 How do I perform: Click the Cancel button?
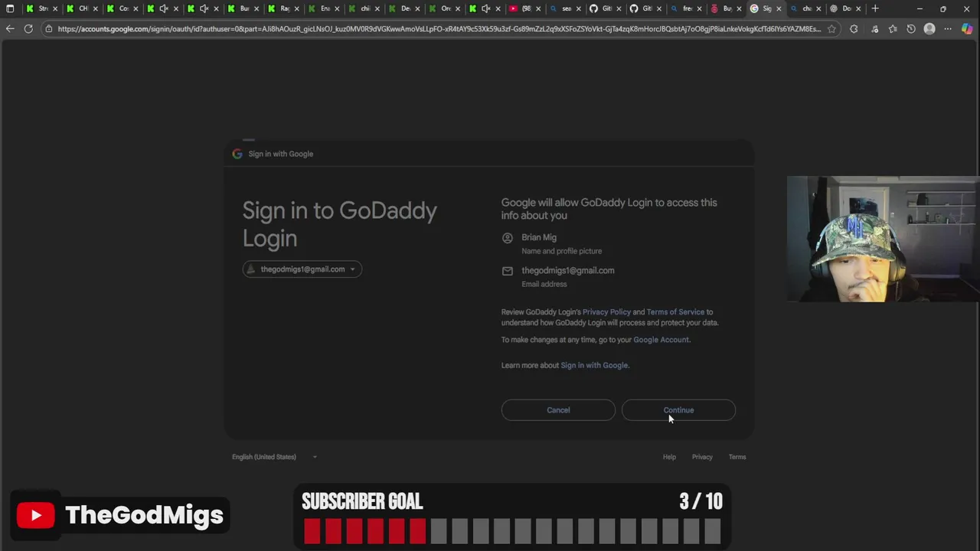(558, 410)
